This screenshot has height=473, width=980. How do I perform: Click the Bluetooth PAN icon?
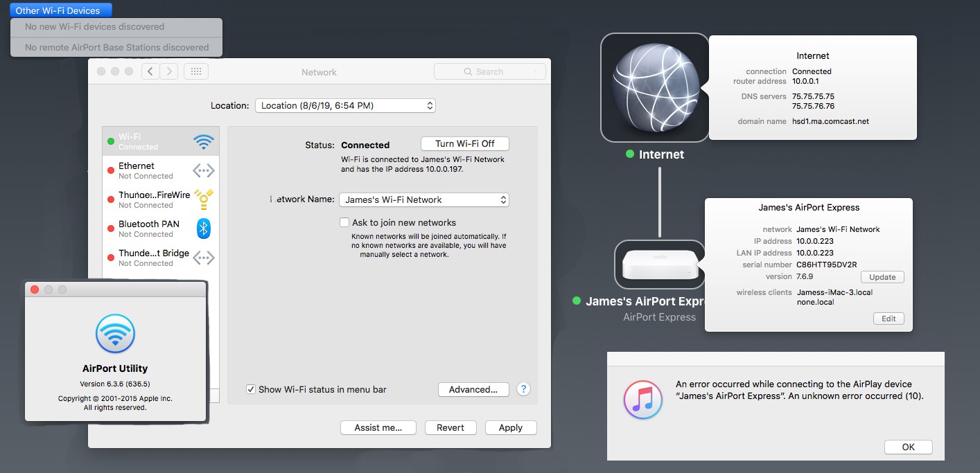tap(204, 229)
